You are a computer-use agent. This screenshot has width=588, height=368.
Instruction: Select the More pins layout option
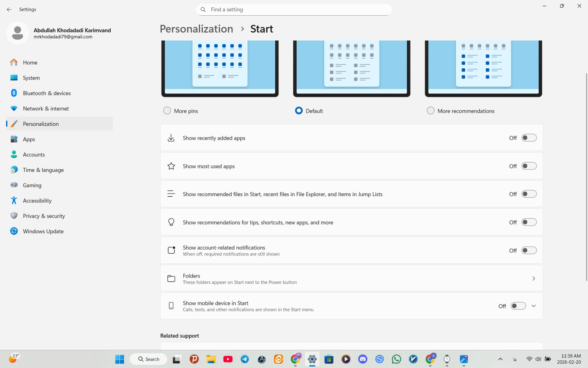point(167,111)
